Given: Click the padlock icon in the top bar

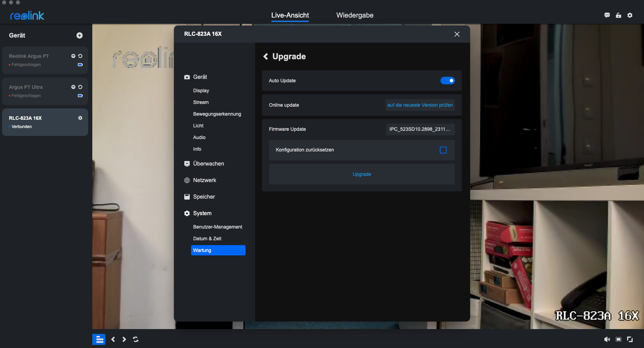Looking at the screenshot, I should tap(619, 15).
